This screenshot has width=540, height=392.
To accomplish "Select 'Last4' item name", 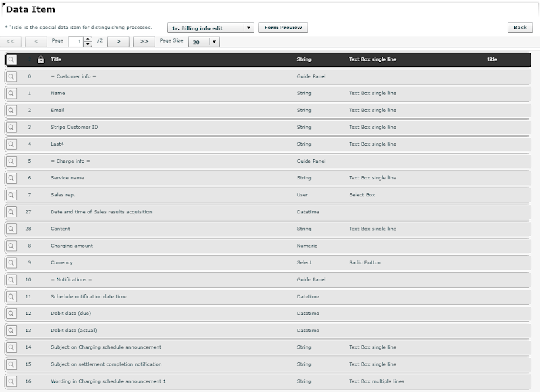I will (x=57, y=144).
